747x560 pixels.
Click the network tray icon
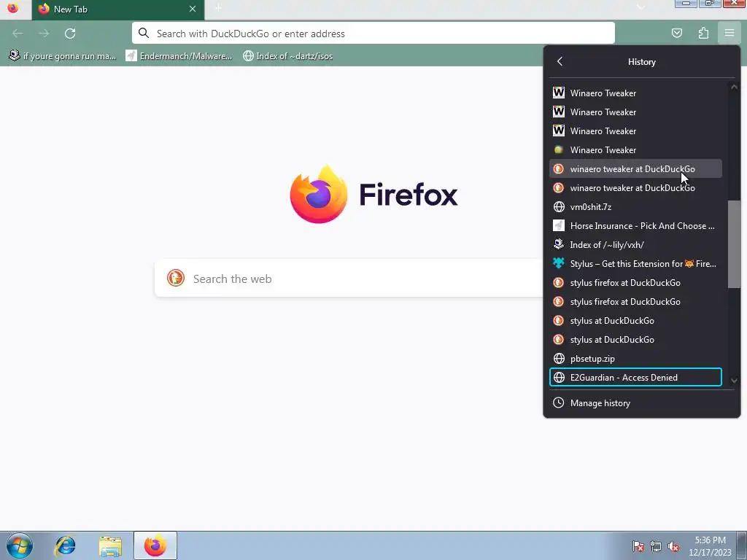click(x=656, y=546)
